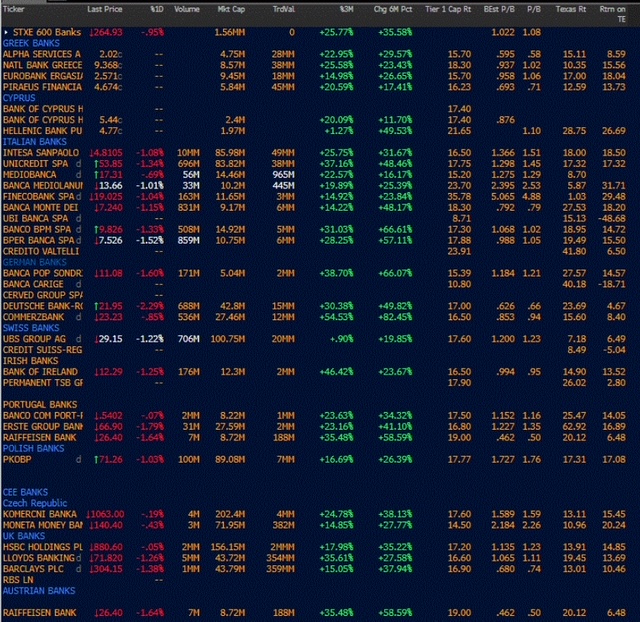The height and width of the screenshot is (622, 640).
Task: Select the Mkt Cap column header
Action: coord(231,9)
